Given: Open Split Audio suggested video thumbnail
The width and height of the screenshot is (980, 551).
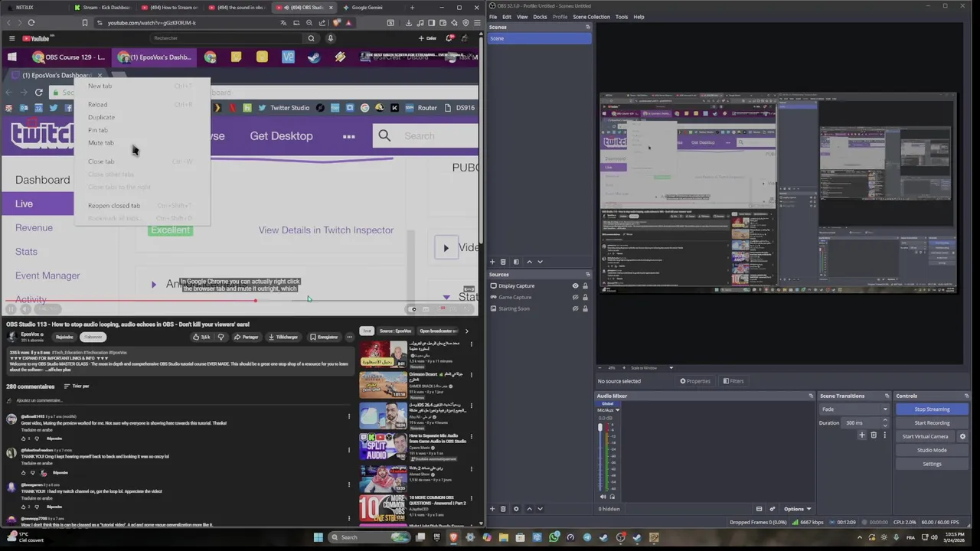Looking at the screenshot, I should pos(384,447).
